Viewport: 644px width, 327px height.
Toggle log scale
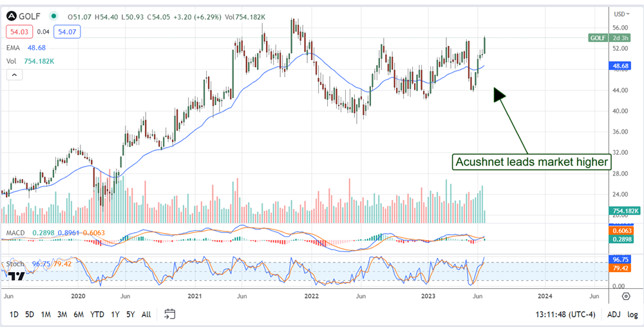pos(632,315)
